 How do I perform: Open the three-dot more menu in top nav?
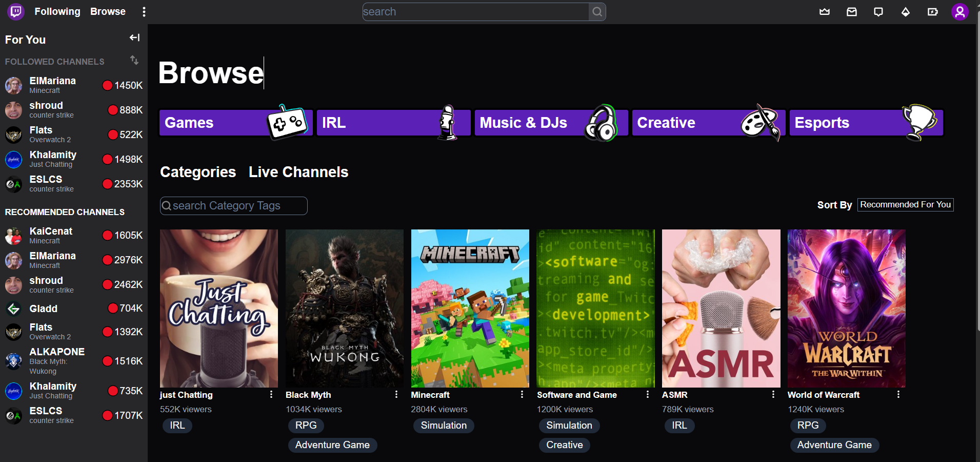click(144, 12)
